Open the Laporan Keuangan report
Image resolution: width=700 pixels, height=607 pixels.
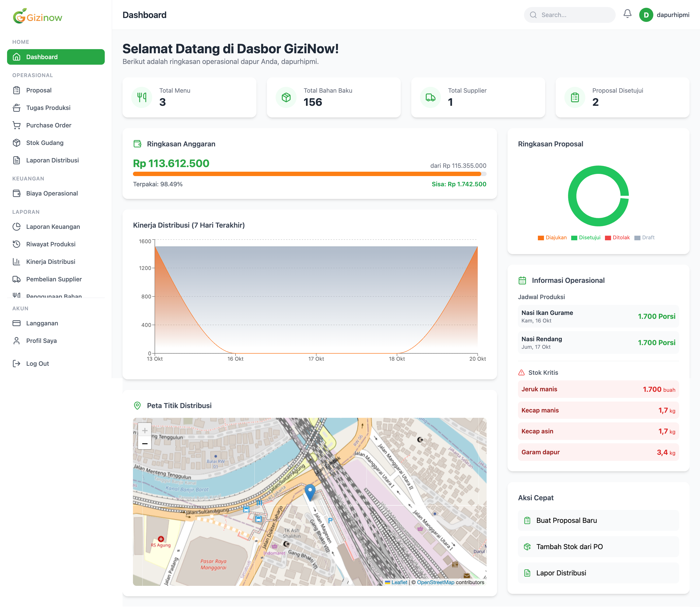coord(53,227)
